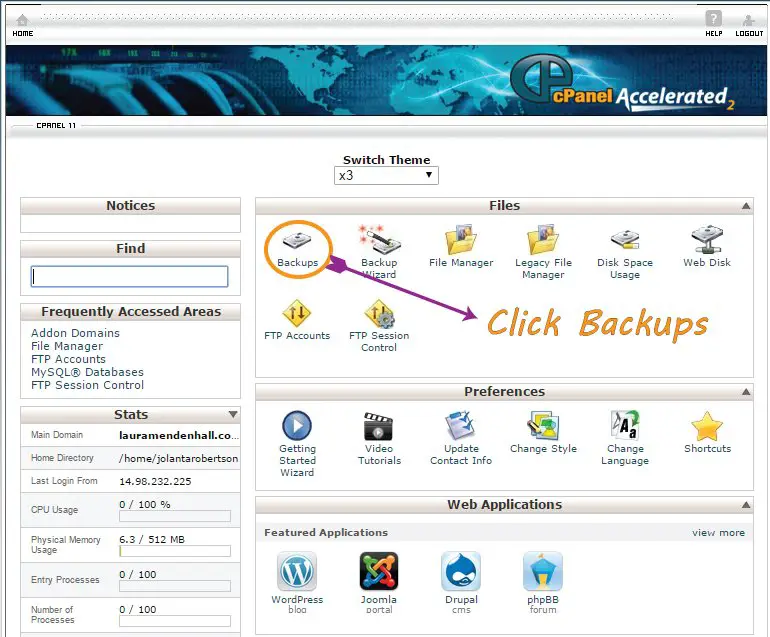View Disk Space Usage icon
The image size is (770, 637).
point(625,240)
